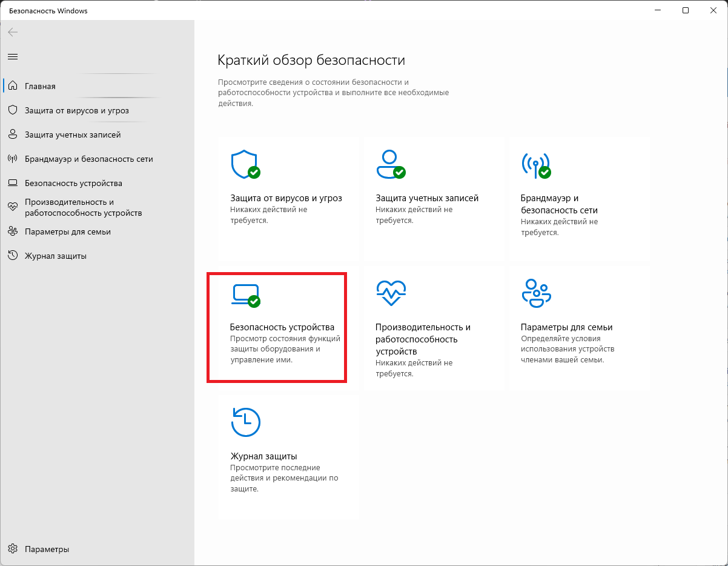Open Журнал защиты from the navigation pane
This screenshot has width=728, height=566.
(55, 256)
